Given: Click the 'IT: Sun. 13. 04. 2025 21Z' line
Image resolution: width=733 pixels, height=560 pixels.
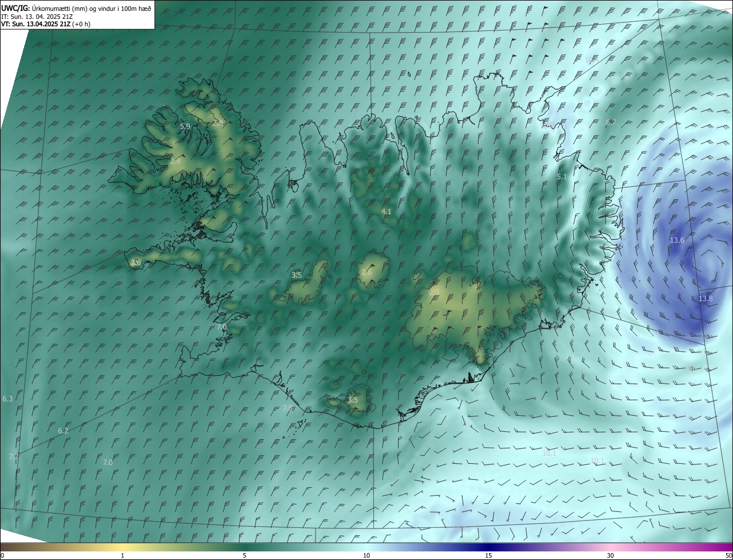Looking at the screenshot, I should (x=37, y=17).
